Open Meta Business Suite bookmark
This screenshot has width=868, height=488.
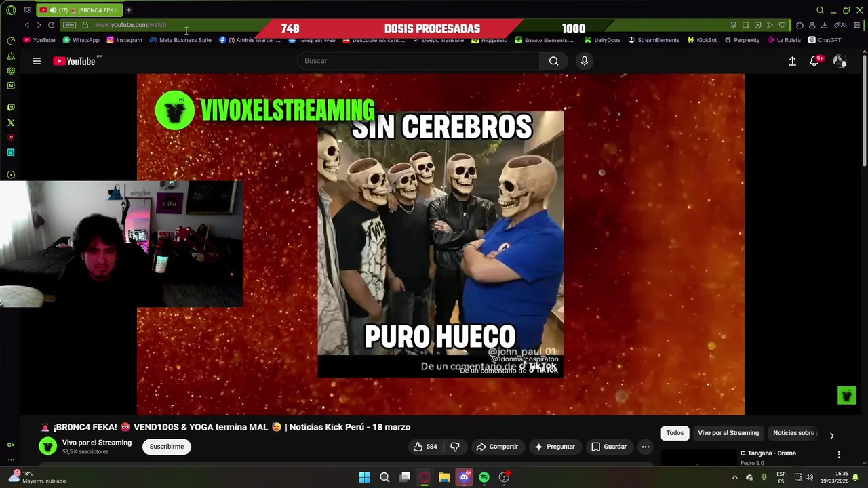click(180, 40)
